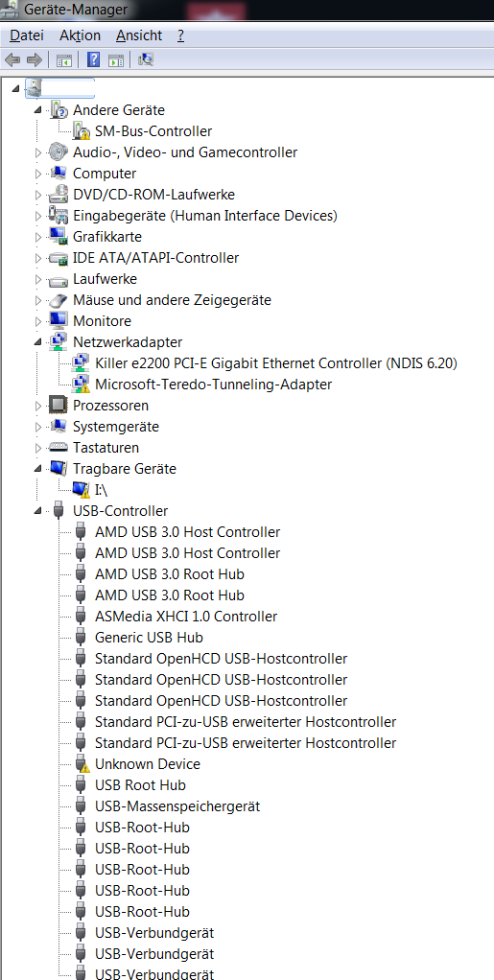Viewport: 494px width, 980px height.
Task: Click the show/hide console tree icon
Action: pos(63,60)
